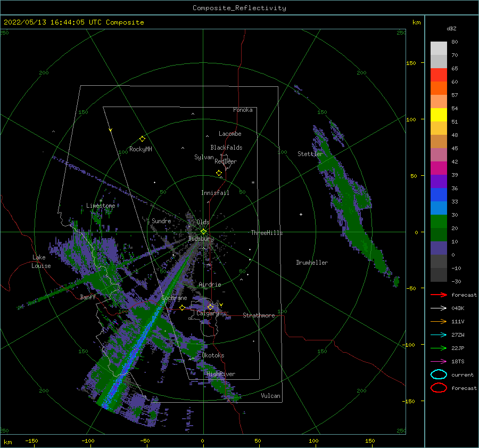Viewport: 479px width, 448px height.
Task: Select the red 65-60 dBZ swatch
Action: (439, 75)
